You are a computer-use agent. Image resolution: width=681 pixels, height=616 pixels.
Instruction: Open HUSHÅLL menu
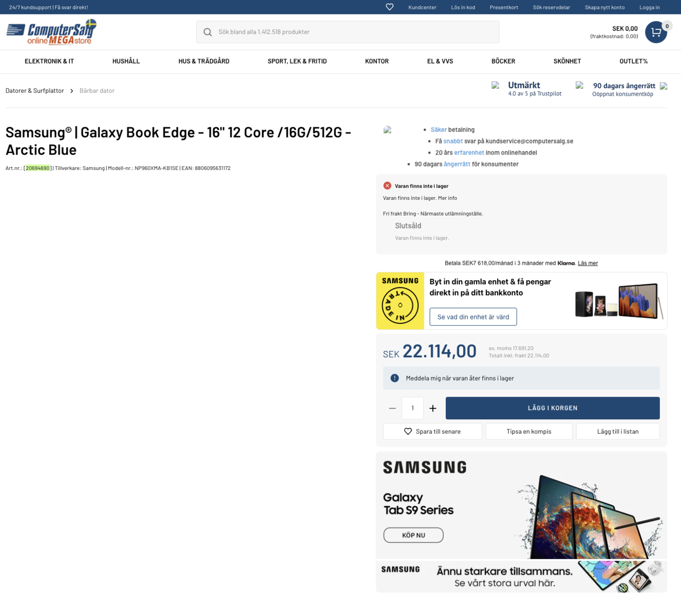(x=126, y=61)
